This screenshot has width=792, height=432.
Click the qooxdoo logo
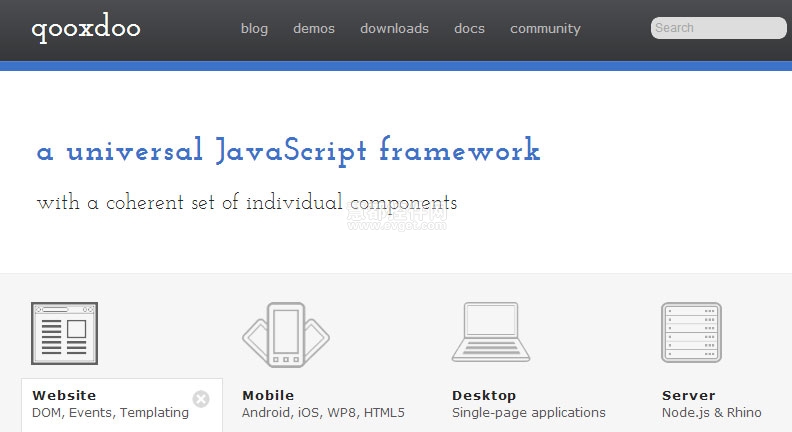[x=86, y=28]
